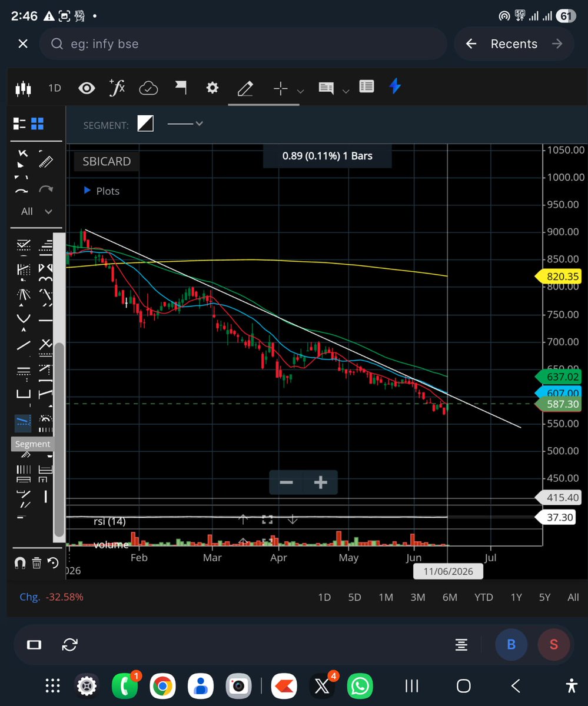
Task: Click the cloud save icon
Action: click(148, 88)
